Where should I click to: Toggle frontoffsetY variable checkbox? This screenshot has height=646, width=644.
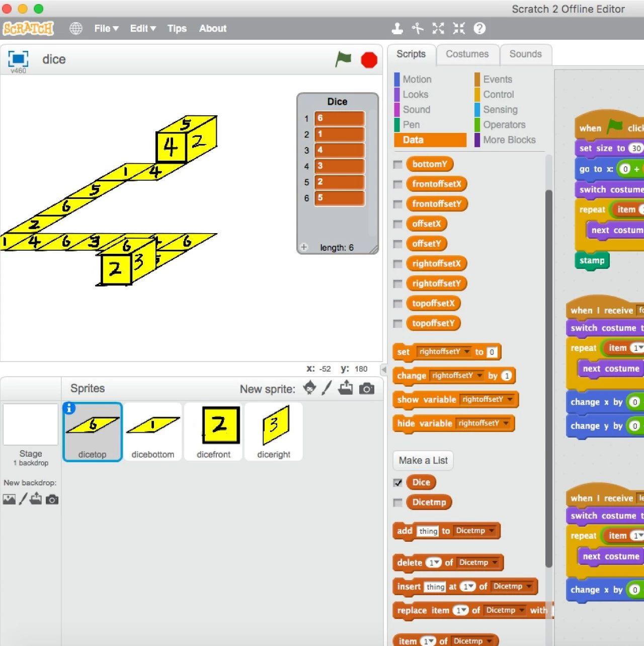pyautogui.click(x=398, y=204)
